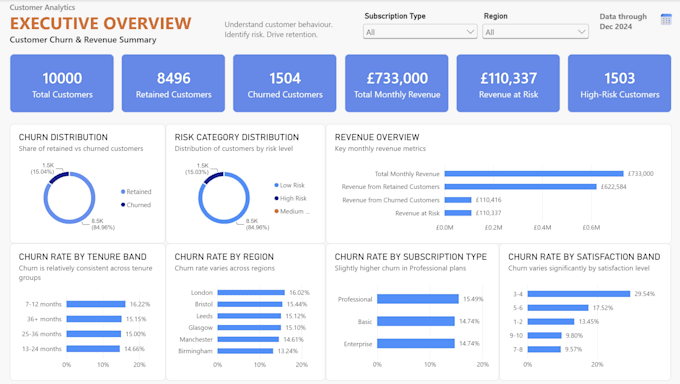680x384 pixels.
Task: Select the Revenue at Risk card
Action: tap(508, 83)
